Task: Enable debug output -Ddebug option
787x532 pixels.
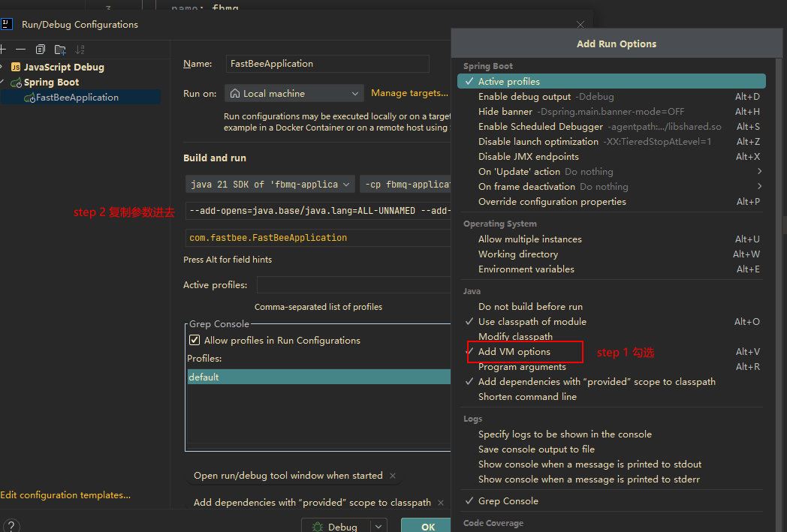Action: [611, 96]
